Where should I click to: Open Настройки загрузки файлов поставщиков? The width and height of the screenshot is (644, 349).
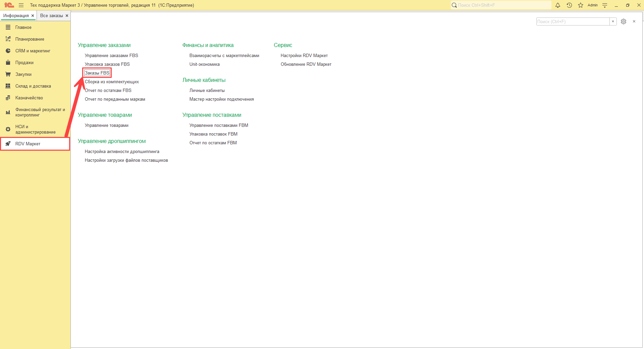point(126,160)
